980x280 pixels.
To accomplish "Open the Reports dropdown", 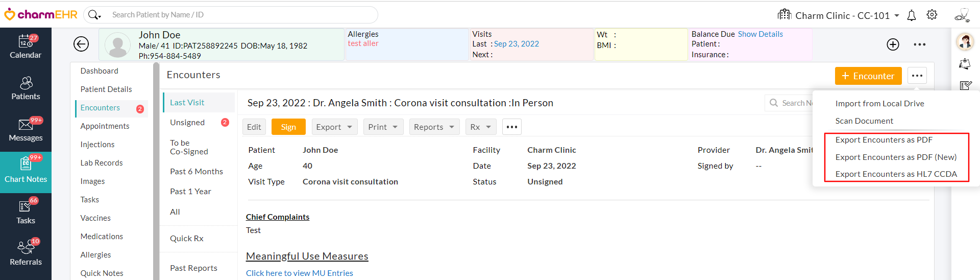I will click(434, 127).
